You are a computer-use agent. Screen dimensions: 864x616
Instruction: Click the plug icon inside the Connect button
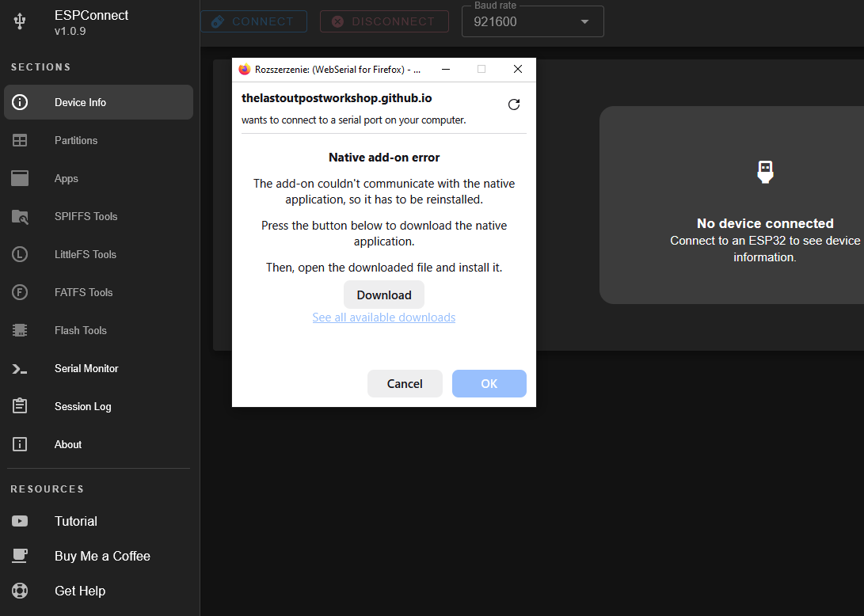218,21
